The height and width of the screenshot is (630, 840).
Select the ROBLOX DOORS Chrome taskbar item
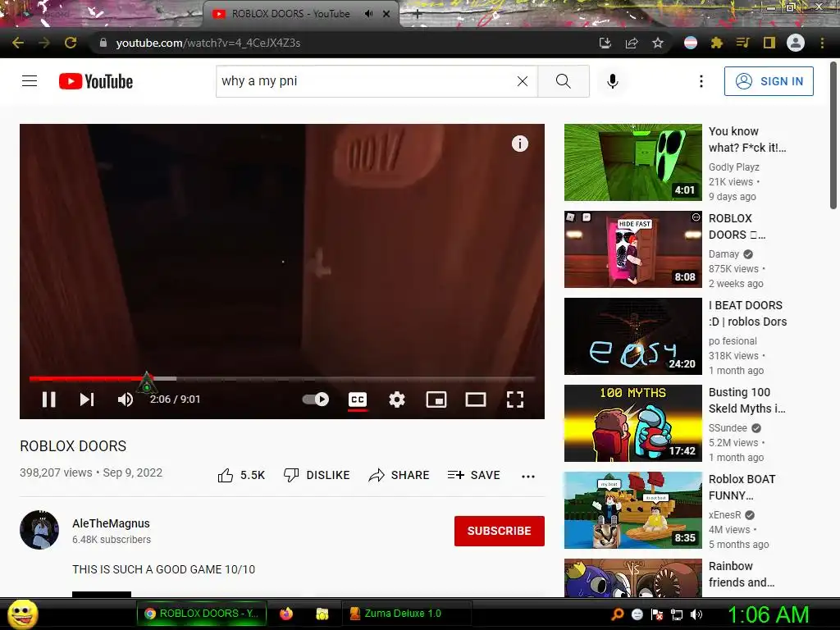click(202, 614)
